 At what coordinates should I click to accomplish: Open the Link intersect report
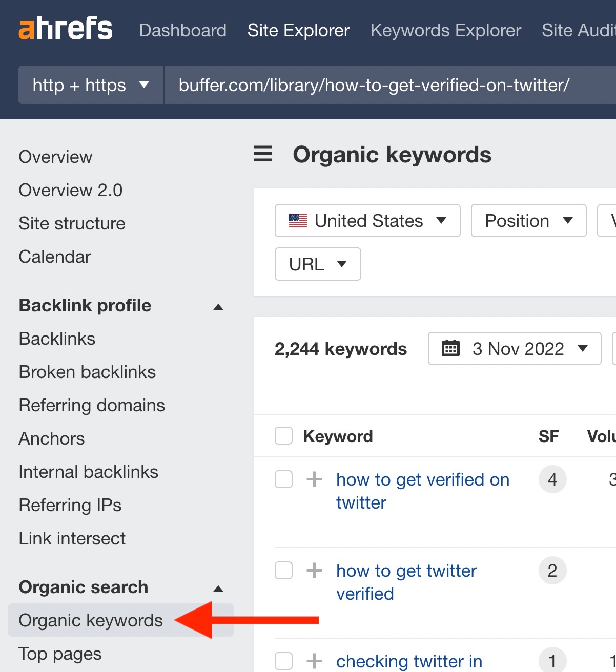pos(72,538)
